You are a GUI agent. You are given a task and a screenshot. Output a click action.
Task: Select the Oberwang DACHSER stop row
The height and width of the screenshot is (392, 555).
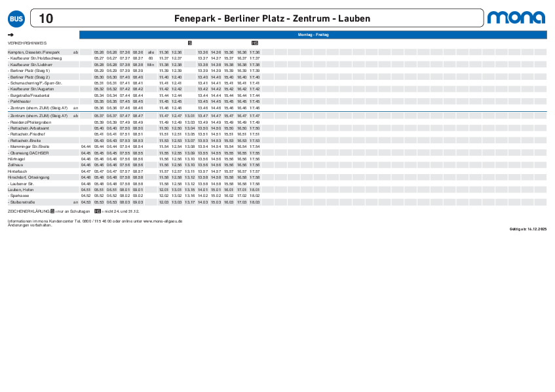tap(29, 152)
